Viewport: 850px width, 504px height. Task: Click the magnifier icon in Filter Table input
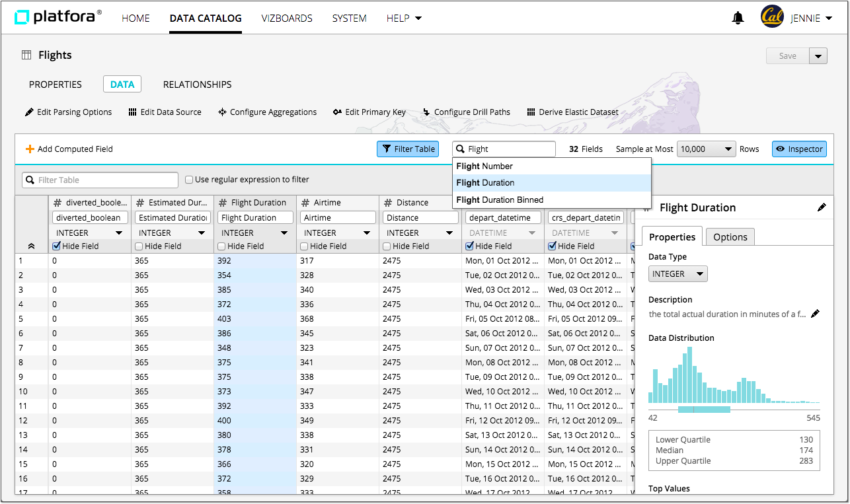point(30,180)
